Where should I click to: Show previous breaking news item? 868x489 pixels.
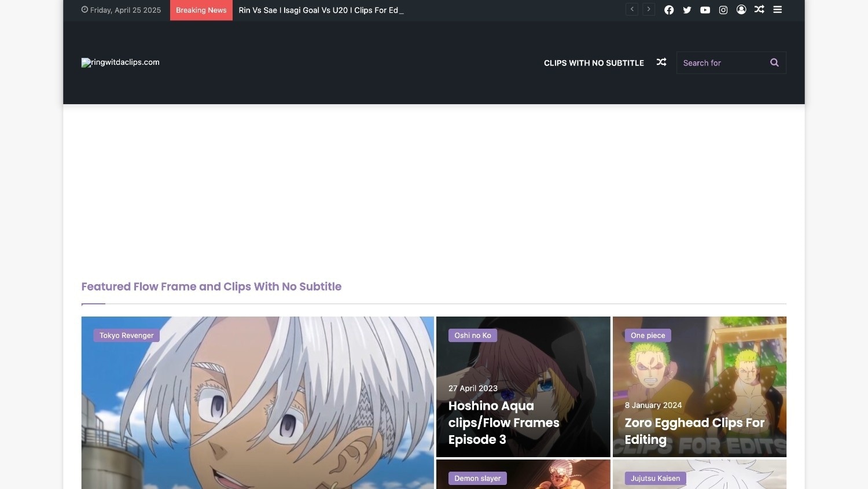[632, 9]
